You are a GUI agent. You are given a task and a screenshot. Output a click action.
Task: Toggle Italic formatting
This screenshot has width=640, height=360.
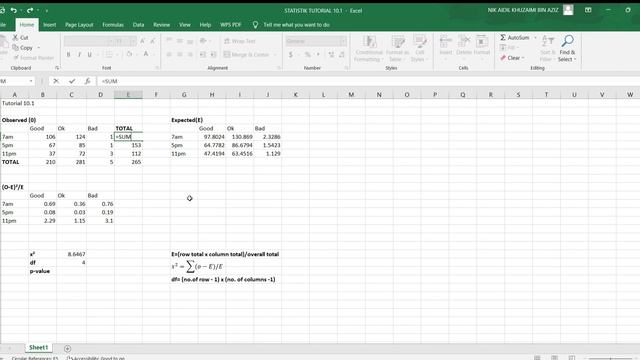click(79, 54)
